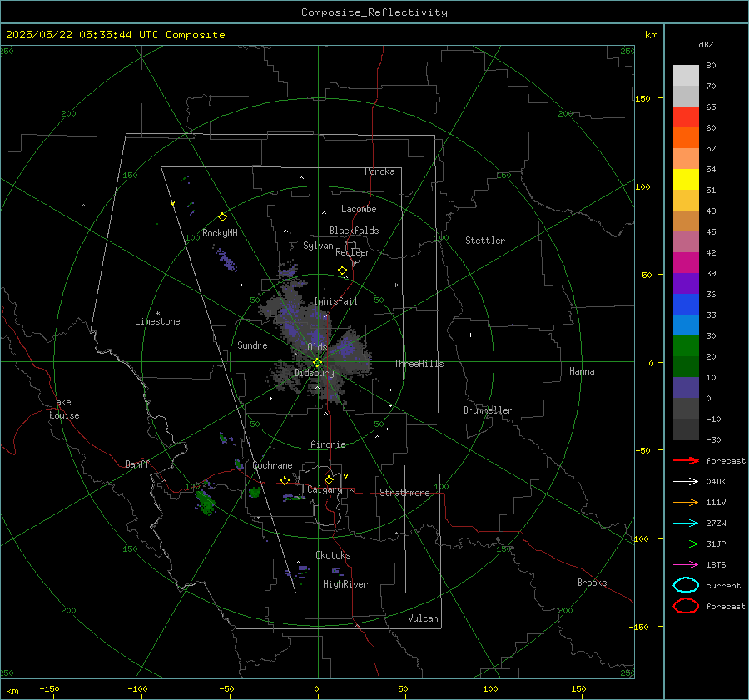Click the magenta 39 dBZ color swatch
This screenshot has height=700, width=749.
point(686,262)
